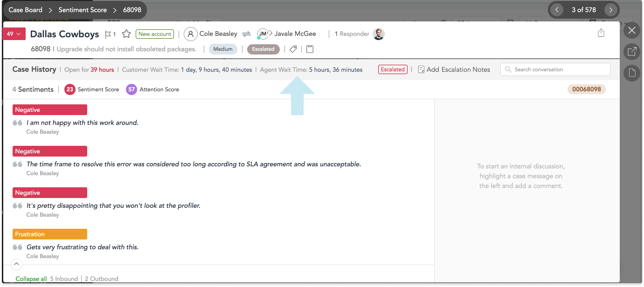
Task: Click the Negative label above the profiler quote
Action: pyautogui.click(x=50, y=193)
